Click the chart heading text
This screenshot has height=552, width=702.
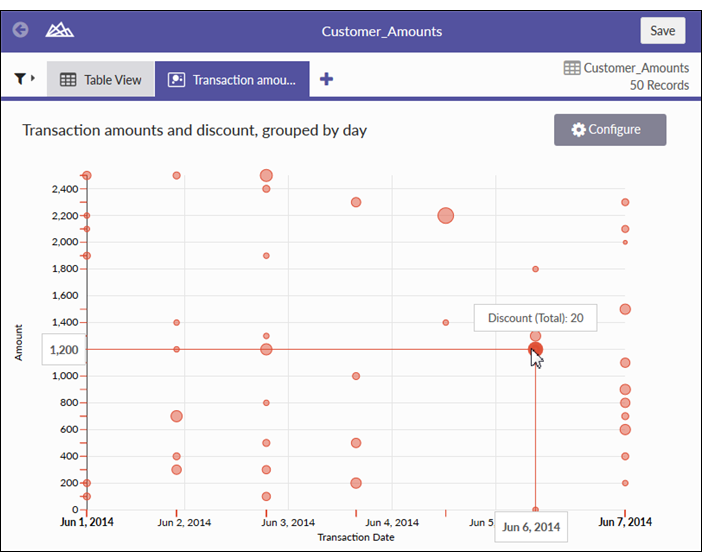click(x=195, y=130)
